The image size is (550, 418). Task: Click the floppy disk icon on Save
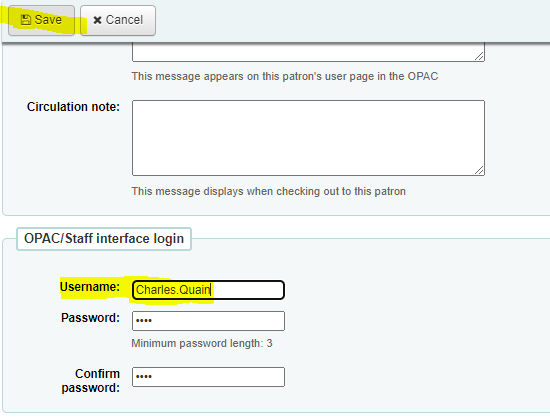click(x=26, y=20)
